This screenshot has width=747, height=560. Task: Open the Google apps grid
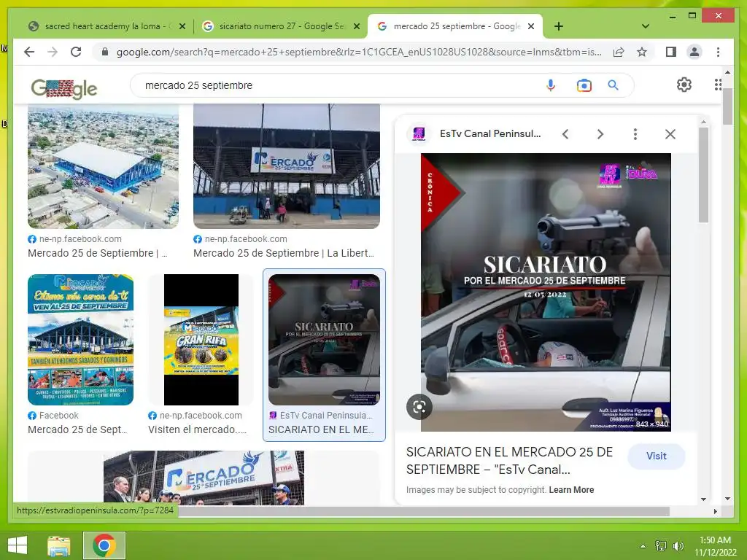pyautogui.click(x=718, y=85)
